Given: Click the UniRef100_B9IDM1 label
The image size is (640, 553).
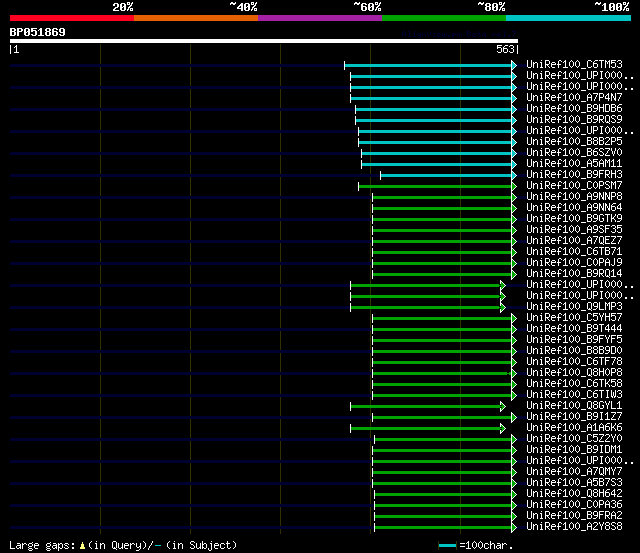Looking at the screenshot, I should click(x=574, y=450).
